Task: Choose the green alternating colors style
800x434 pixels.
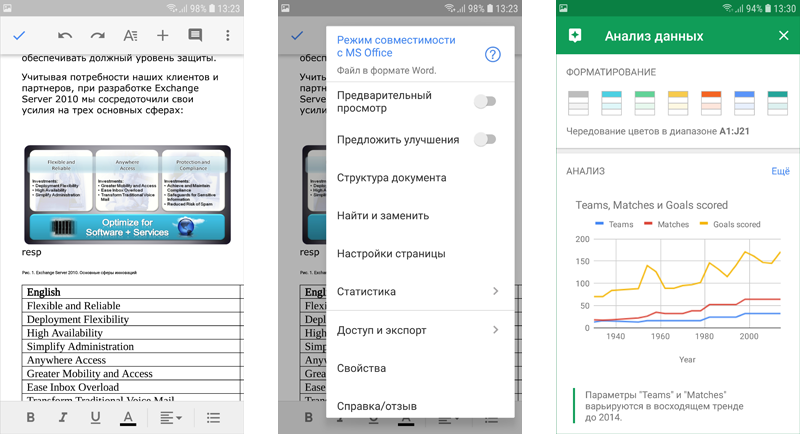Action: 644,103
